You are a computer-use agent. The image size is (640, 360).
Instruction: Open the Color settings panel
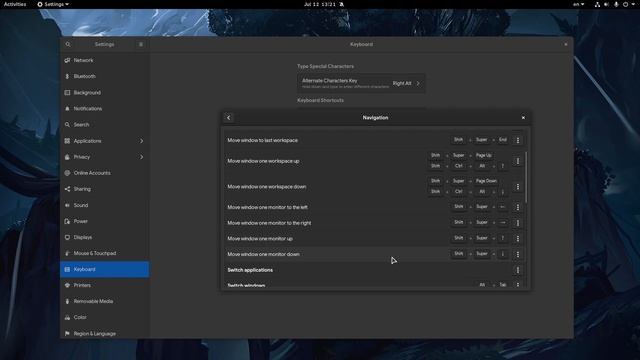104,317
